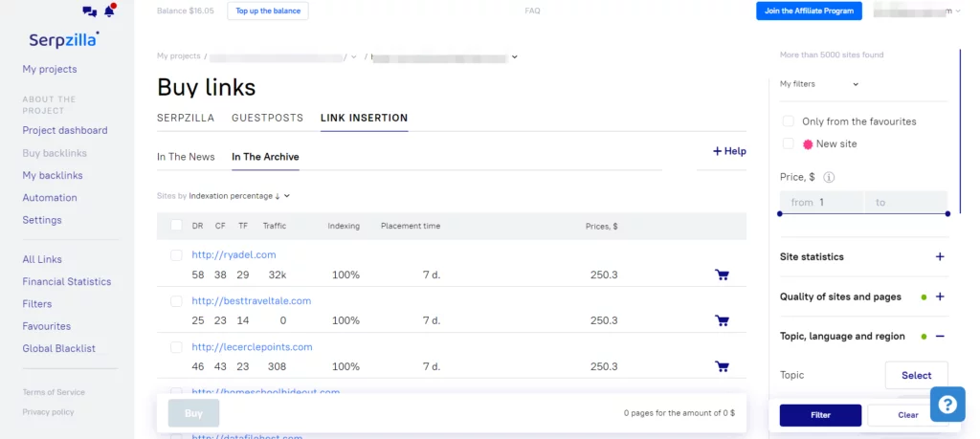The width and height of the screenshot is (980, 439).
Task: Open the chat messages icon
Action: point(89,11)
